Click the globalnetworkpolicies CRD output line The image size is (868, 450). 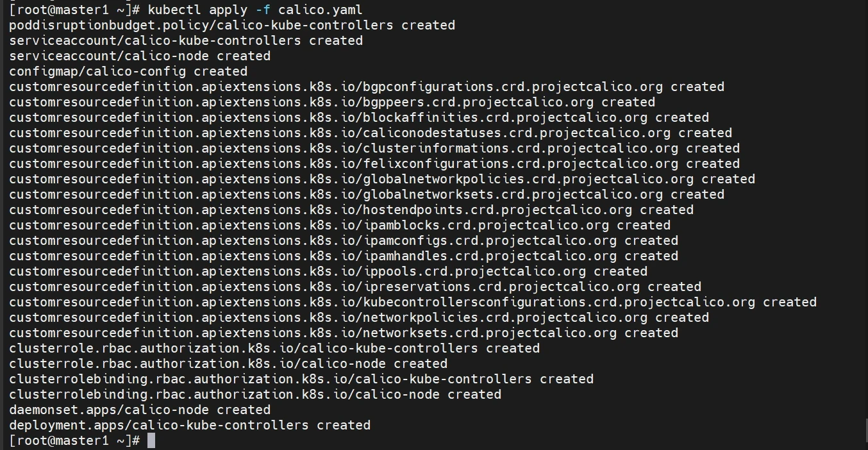click(x=382, y=179)
